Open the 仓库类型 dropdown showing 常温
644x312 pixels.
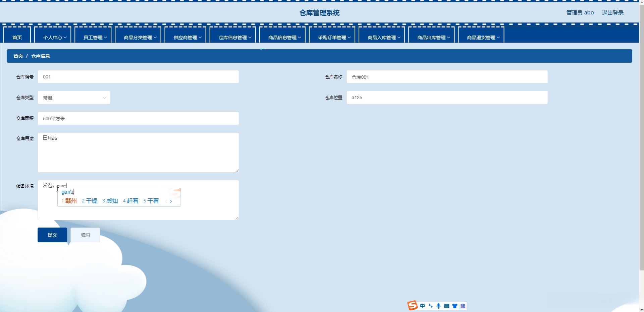tap(74, 98)
